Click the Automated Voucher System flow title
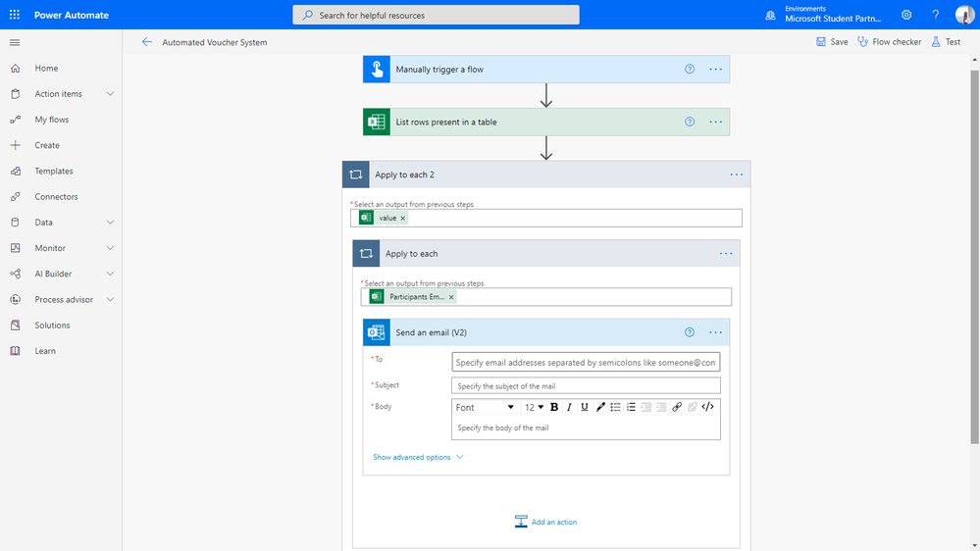The width and height of the screenshot is (980, 551). (x=215, y=42)
